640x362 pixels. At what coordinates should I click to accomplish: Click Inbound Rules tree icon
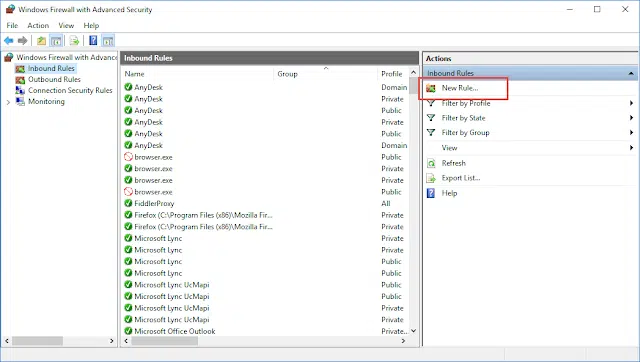point(20,69)
